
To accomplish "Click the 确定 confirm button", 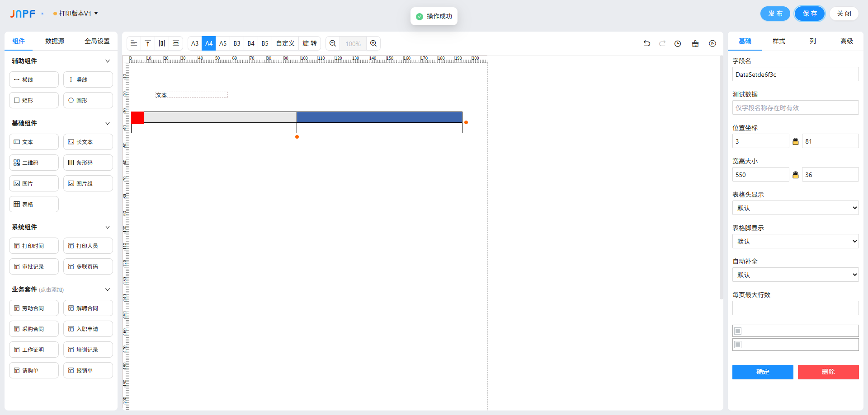I will (x=763, y=372).
